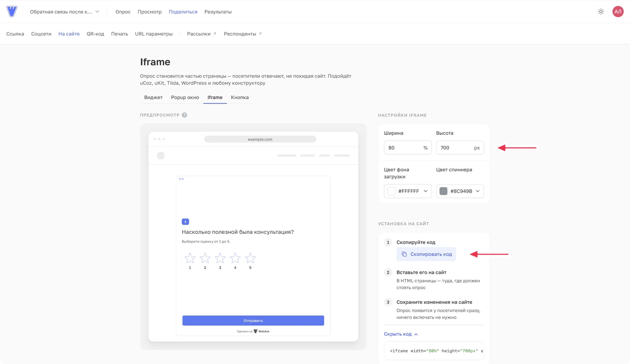Select the Iframe embed tab
Screen dimensions: 630x364
pos(215,97)
